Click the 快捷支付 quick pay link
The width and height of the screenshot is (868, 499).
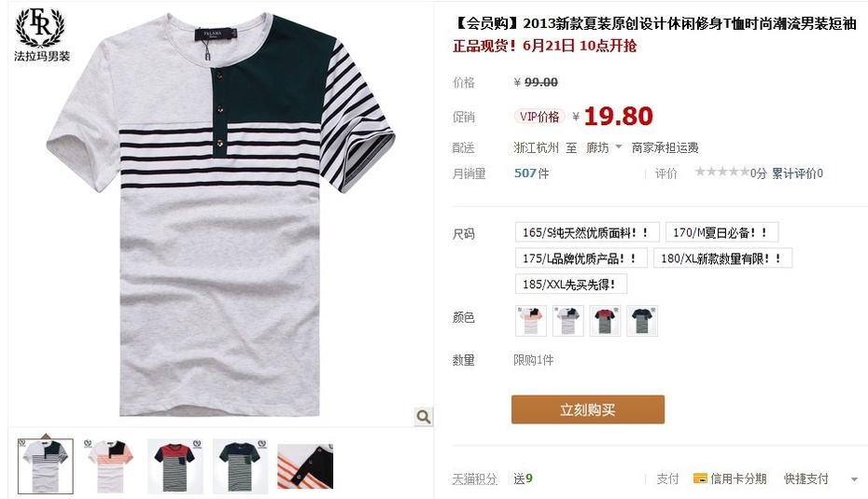(805, 478)
